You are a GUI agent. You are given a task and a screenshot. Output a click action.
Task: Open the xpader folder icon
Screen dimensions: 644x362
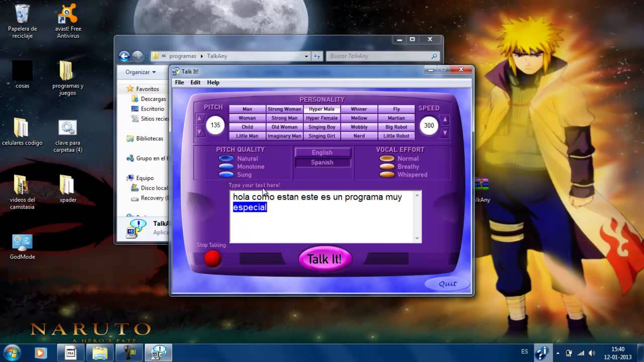tap(68, 189)
